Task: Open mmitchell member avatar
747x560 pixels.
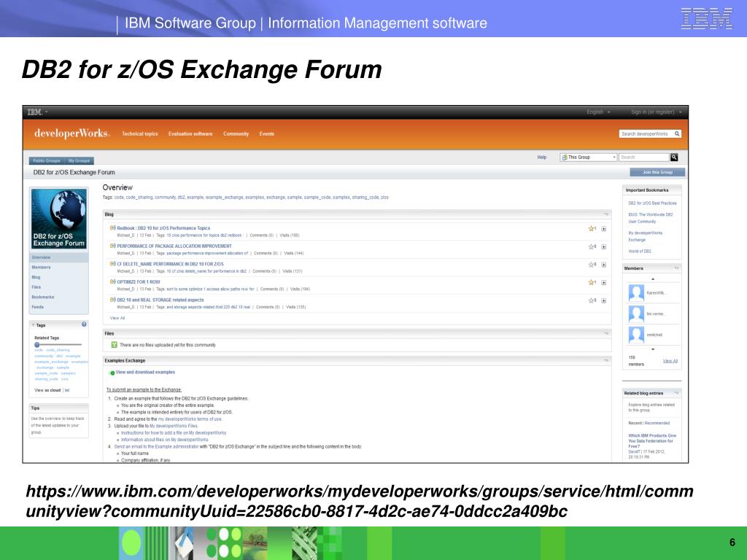Action: (x=636, y=335)
